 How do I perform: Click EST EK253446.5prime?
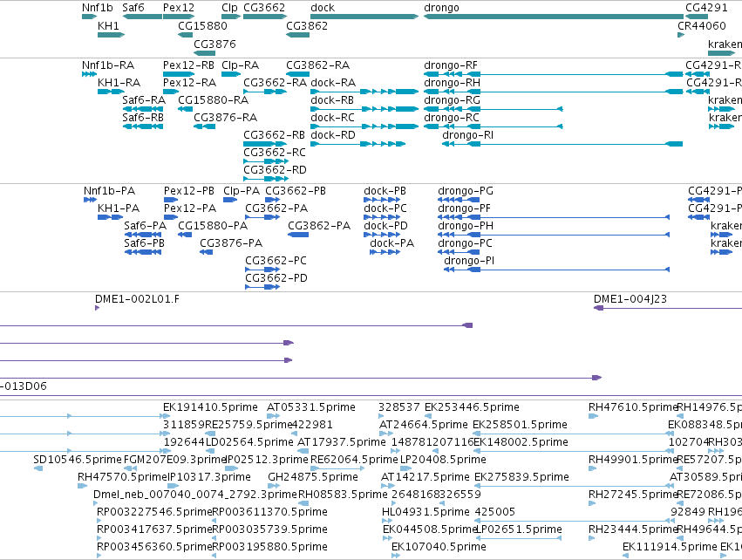click(x=472, y=407)
